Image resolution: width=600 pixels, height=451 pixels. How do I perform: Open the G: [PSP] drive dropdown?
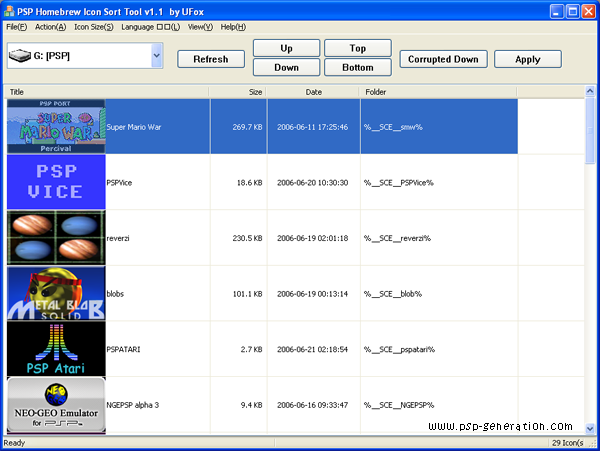(157, 56)
